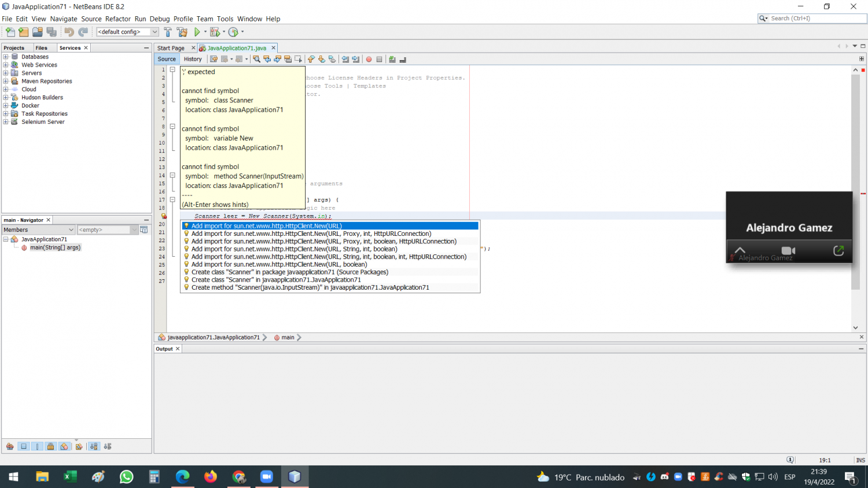Screen dimensions: 868x488
Task: Start Macro Recording with the red circle
Action: click(369, 59)
